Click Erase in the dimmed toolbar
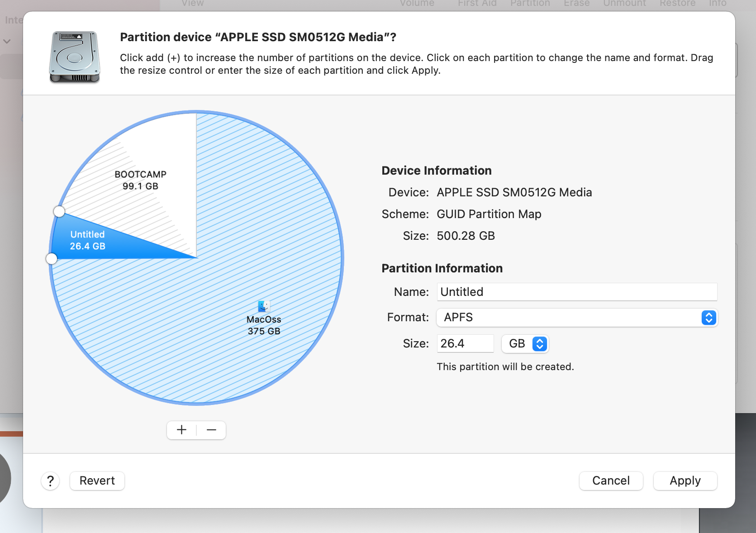This screenshot has height=533, width=756. coord(576,4)
